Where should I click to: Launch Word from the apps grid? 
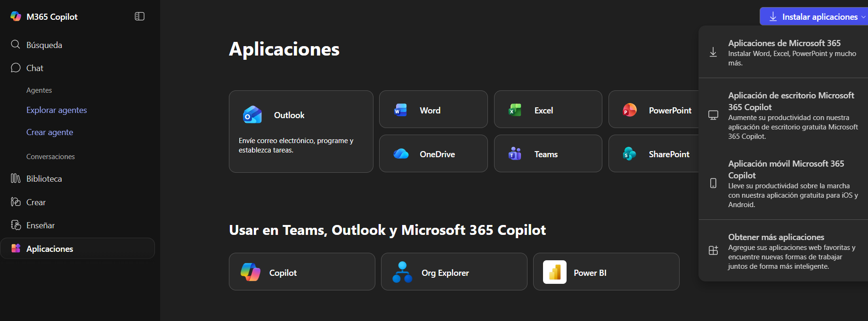point(433,109)
